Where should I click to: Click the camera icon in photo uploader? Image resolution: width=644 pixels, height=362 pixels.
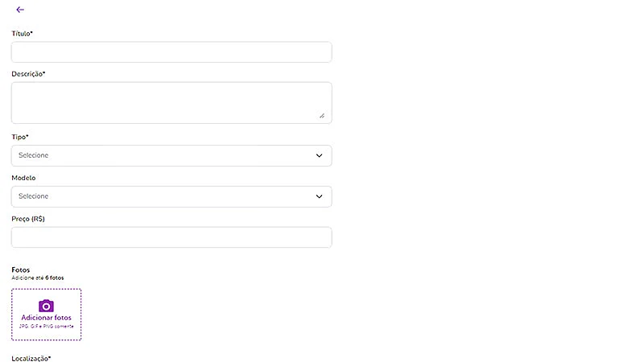pyautogui.click(x=47, y=306)
